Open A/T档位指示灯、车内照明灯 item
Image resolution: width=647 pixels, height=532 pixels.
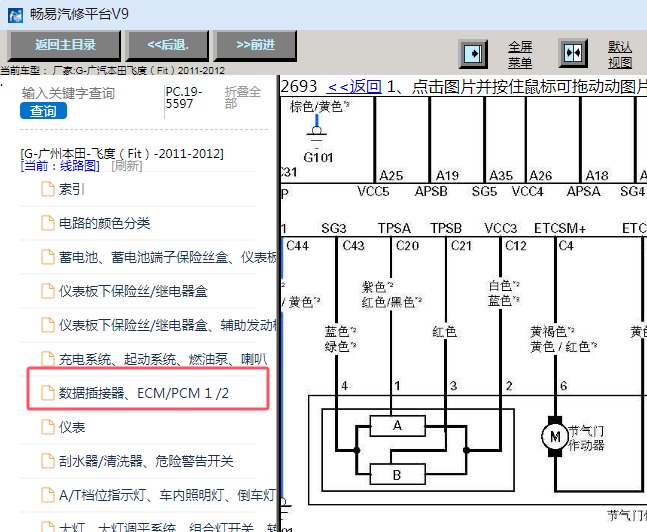coord(167,495)
